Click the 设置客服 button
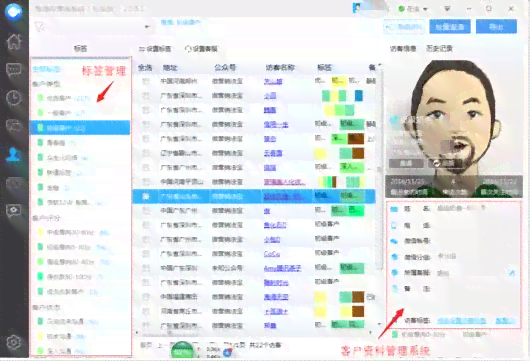 [201, 49]
